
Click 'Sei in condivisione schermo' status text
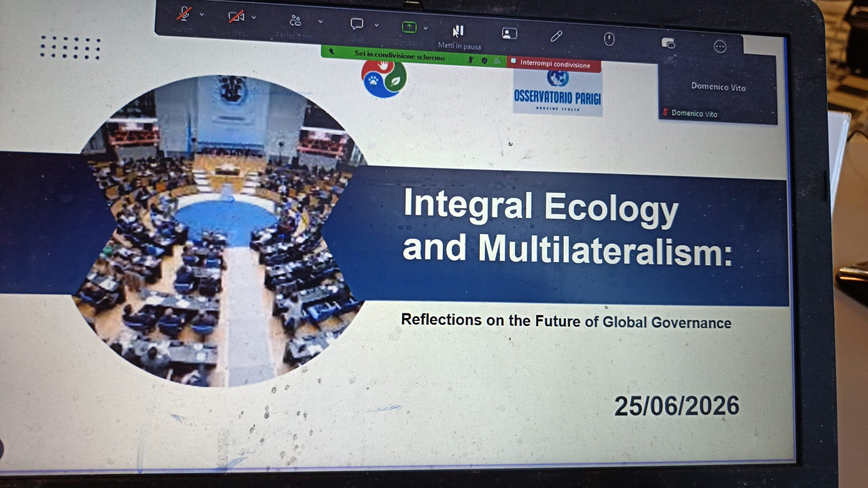pos(400,55)
